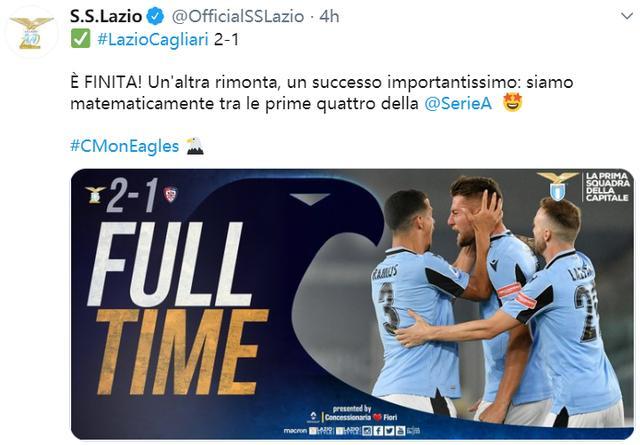Click the Twitter bird icon in footer
The width and height of the screenshot is (640, 445).
(389, 431)
